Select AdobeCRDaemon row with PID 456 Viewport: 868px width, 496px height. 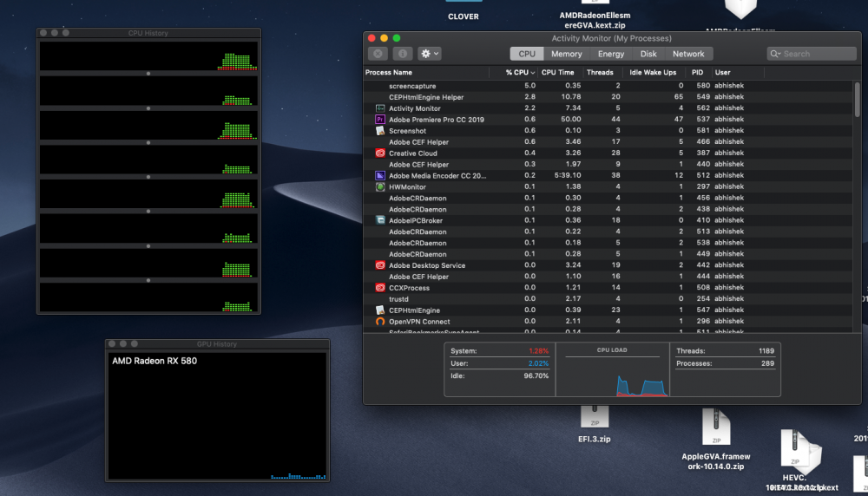(x=608, y=198)
